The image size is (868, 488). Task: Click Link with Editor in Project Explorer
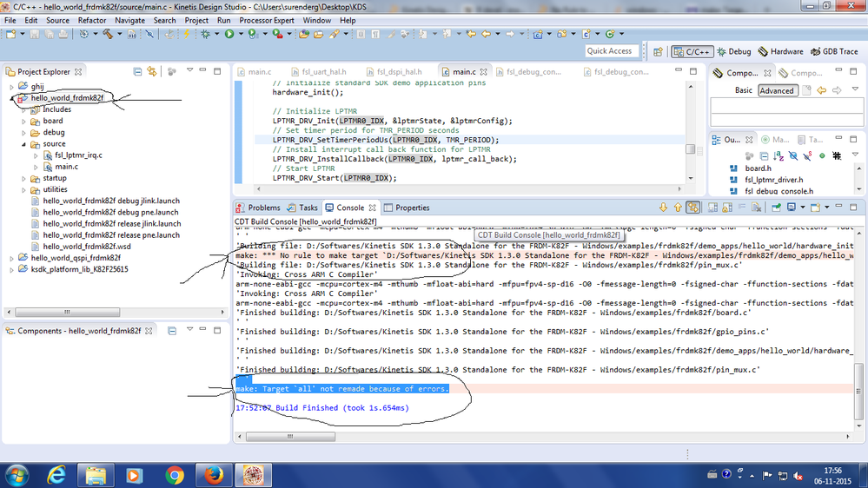coord(152,71)
